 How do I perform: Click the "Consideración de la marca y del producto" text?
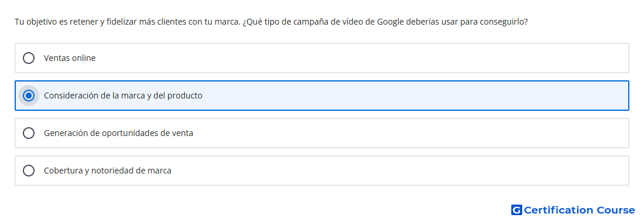(123, 96)
